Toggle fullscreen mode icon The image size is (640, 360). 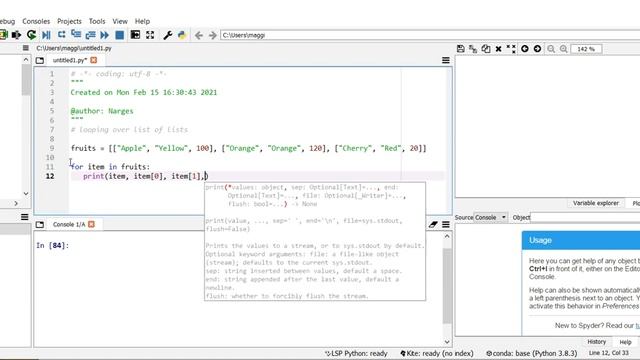[x=150, y=35]
